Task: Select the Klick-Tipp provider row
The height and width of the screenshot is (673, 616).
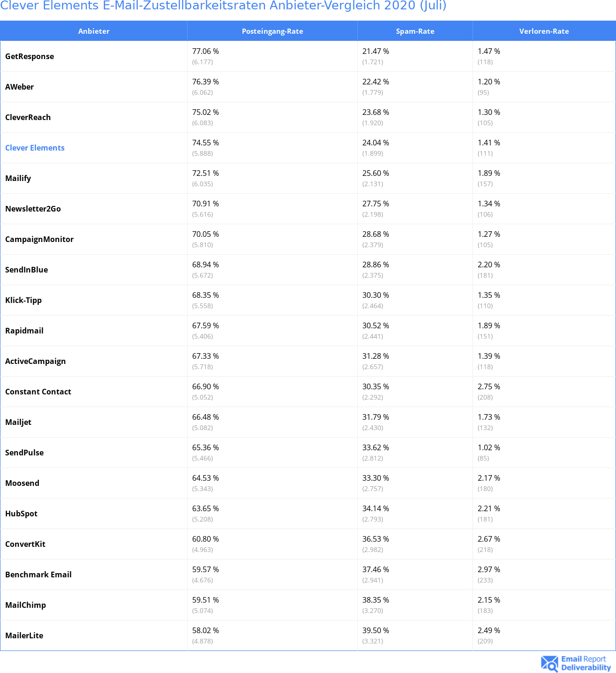Action: pyautogui.click(x=308, y=300)
